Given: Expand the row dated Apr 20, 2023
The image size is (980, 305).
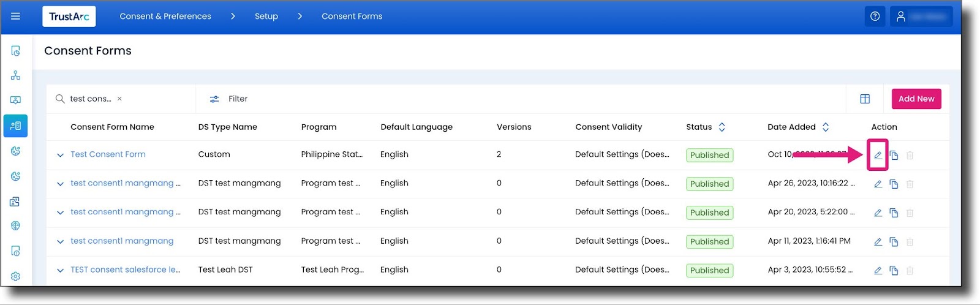Looking at the screenshot, I should tap(60, 213).
